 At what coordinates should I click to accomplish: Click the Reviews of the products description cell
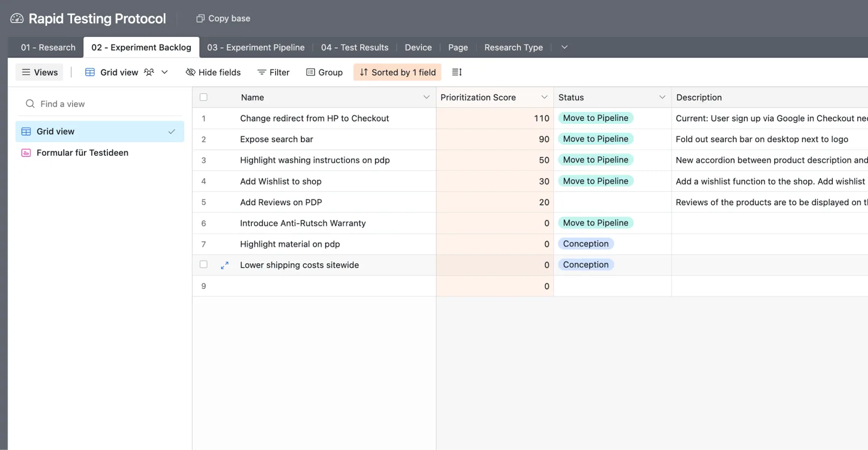click(x=770, y=202)
